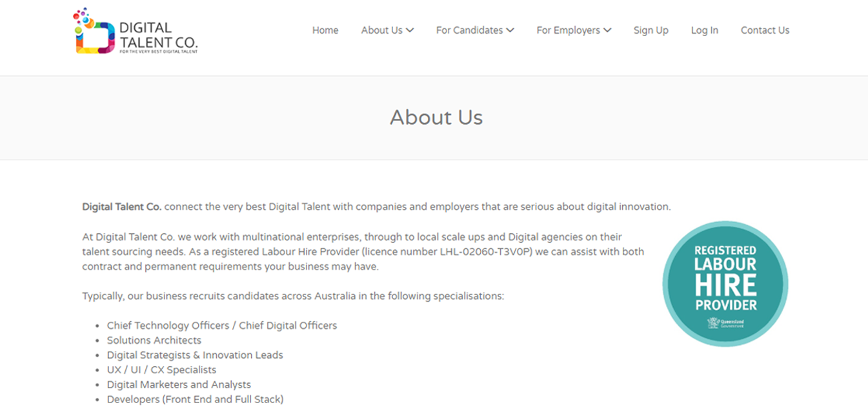Click the Sign Up link
Screen dimensions: 868x407
click(651, 30)
